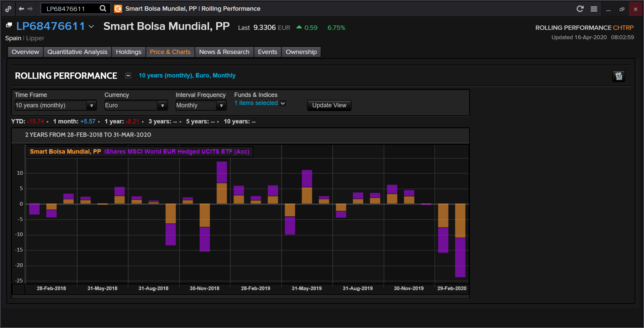Screen dimensions: 644x328
Task: Open the News & Research tab
Action: (x=224, y=52)
